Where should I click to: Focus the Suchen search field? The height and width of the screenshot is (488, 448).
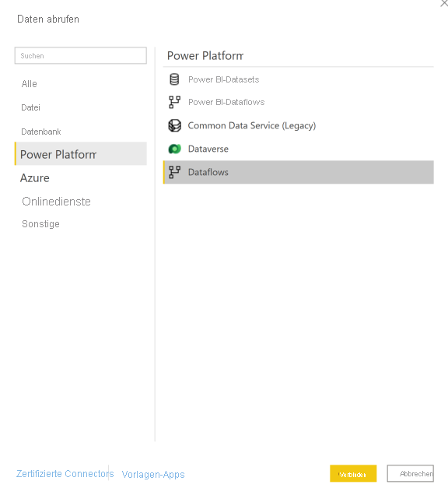pyautogui.click(x=81, y=56)
